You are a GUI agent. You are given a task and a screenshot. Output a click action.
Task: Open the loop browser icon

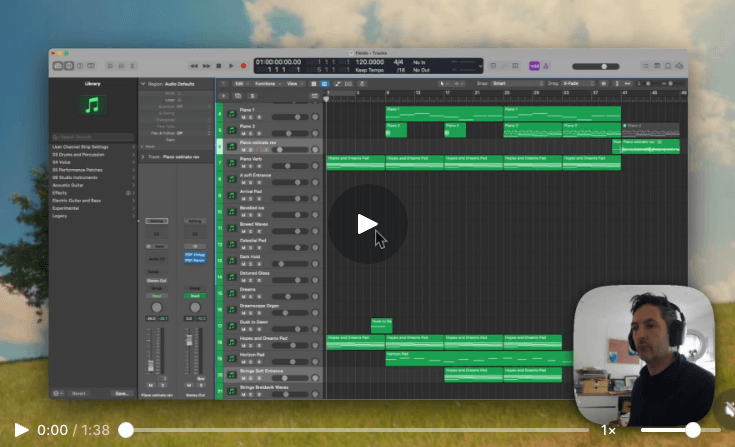pyautogui.click(x=668, y=66)
